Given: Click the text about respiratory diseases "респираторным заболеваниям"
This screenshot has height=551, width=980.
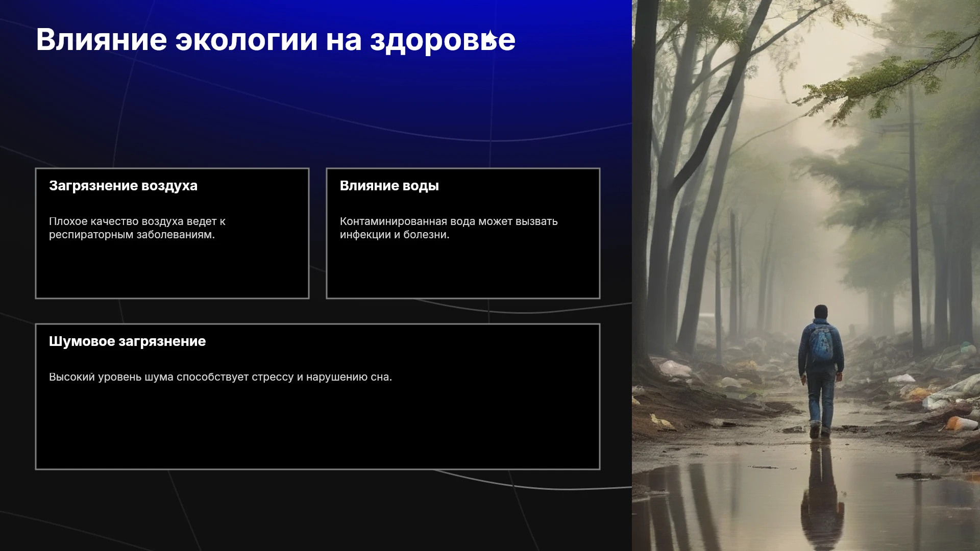Looking at the screenshot, I should click(132, 235).
